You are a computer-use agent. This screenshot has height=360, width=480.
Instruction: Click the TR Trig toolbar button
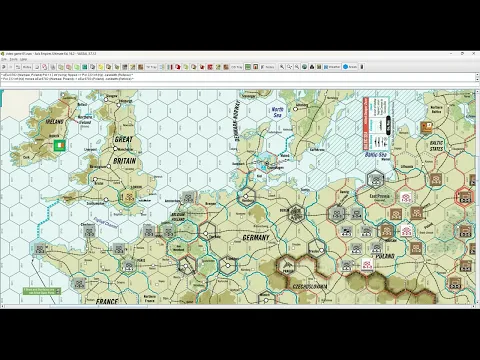point(151,67)
